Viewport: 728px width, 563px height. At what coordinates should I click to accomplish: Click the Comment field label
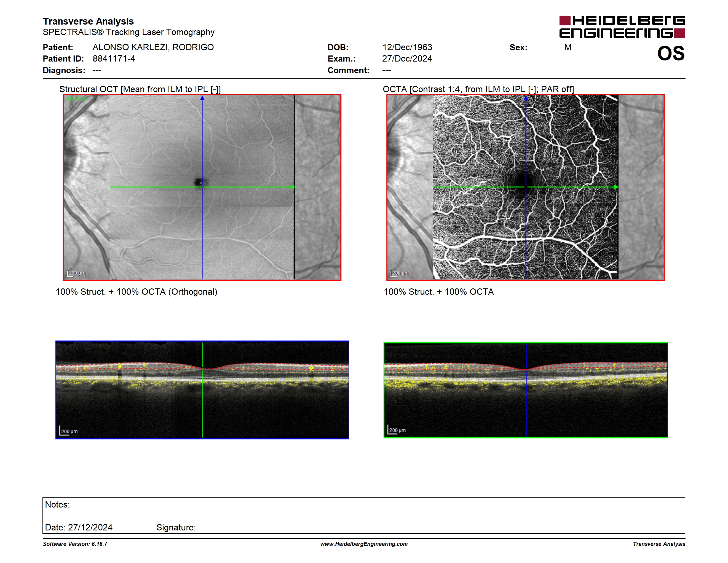click(x=348, y=70)
